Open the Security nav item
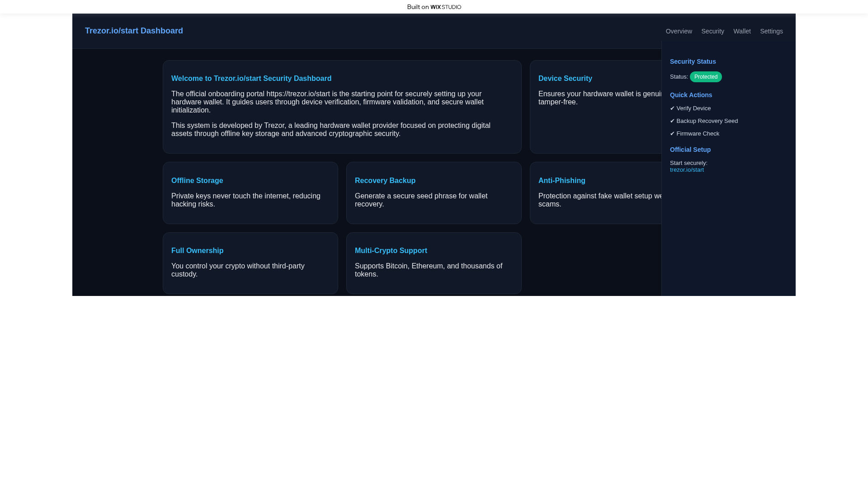This screenshot has height=488, width=868. 712,31
